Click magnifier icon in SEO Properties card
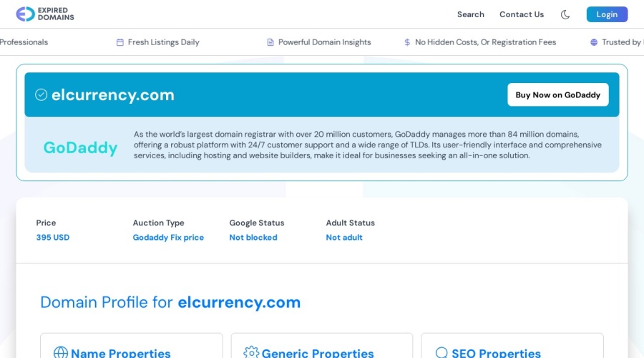 click(442, 353)
